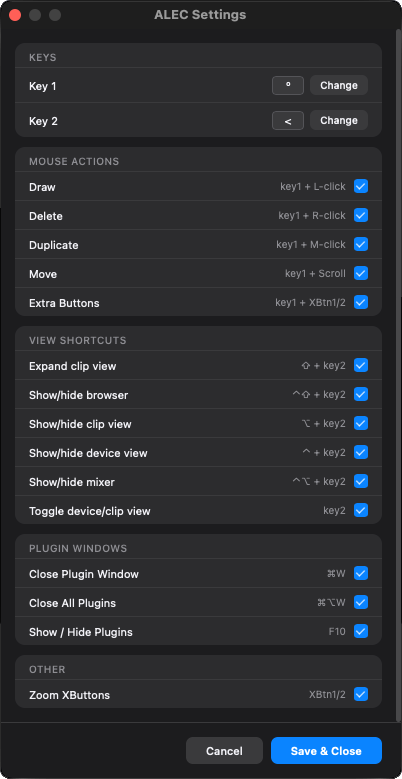Viewport: 402px width, 779px height.
Task: Toggle Show/hide browser checkbox
Action: coord(361,394)
